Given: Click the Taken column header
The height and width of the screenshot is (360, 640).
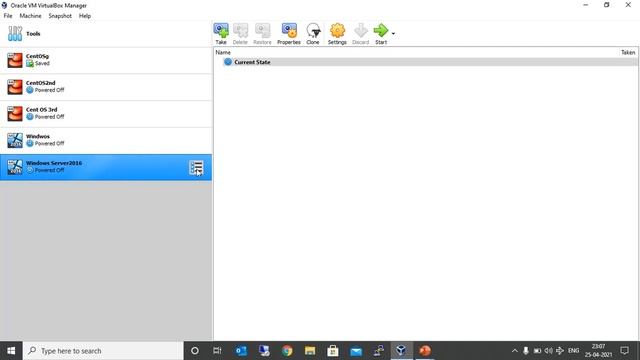Looking at the screenshot, I should pos(628,53).
